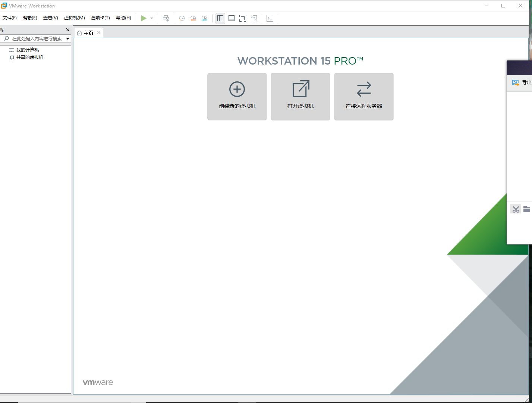The image size is (532, 403).
Task: Click the console view terminal icon
Action: (x=270, y=18)
